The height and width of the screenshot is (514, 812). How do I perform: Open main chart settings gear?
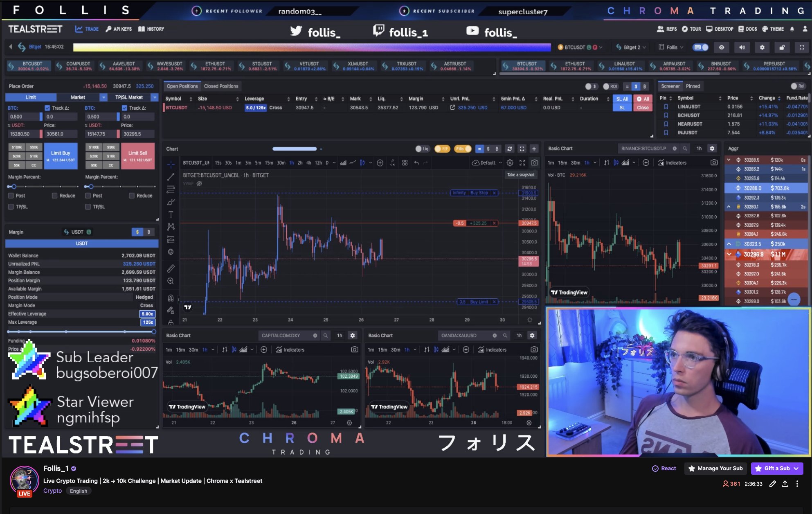pos(510,163)
